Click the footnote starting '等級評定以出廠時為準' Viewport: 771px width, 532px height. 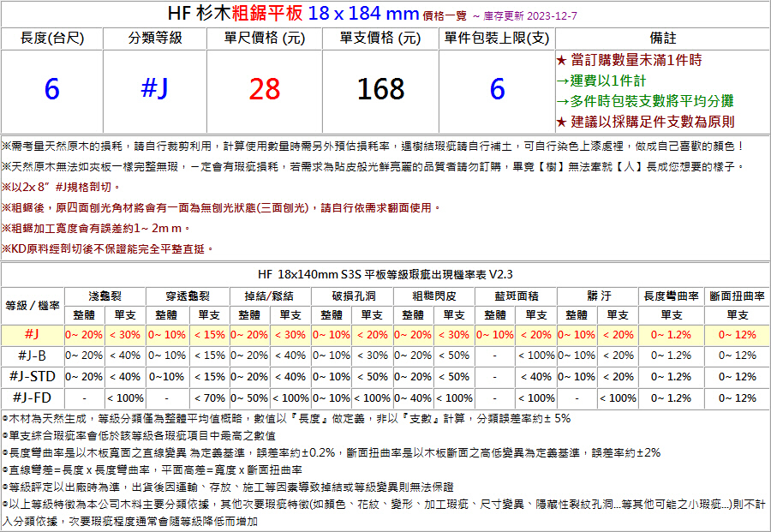(228, 487)
